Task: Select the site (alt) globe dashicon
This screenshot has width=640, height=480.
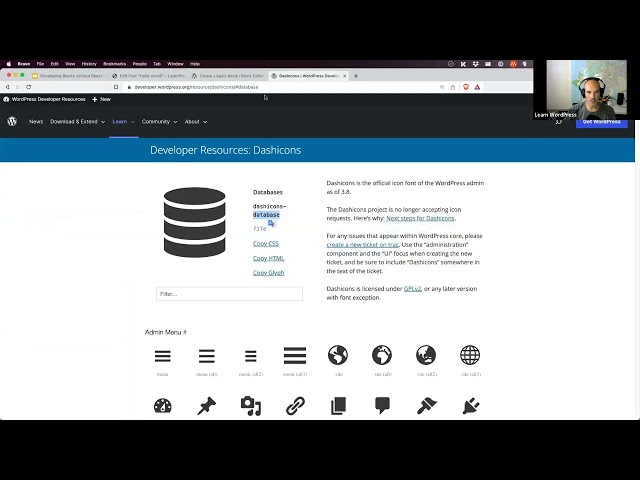Action: tap(382, 355)
